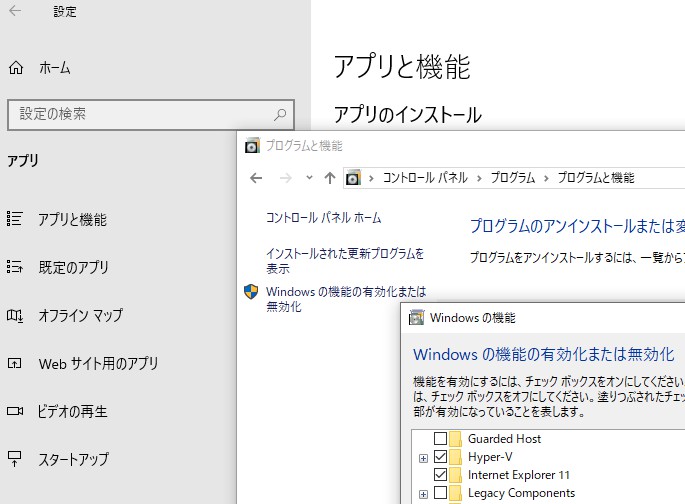Click the shield icon beside Windows の機能 link
The width and height of the screenshot is (685, 504).
coord(251,292)
